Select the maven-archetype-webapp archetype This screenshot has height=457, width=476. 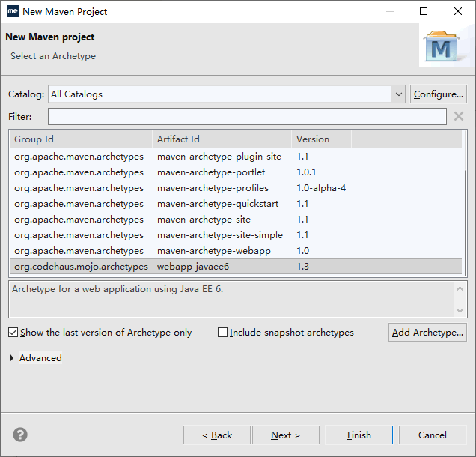pos(213,251)
